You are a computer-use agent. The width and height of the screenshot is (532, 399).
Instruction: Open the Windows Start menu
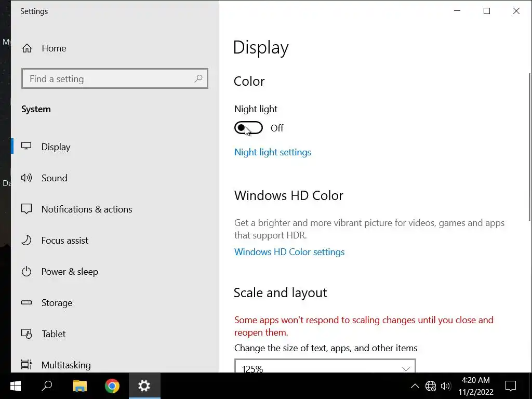tap(15, 386)
